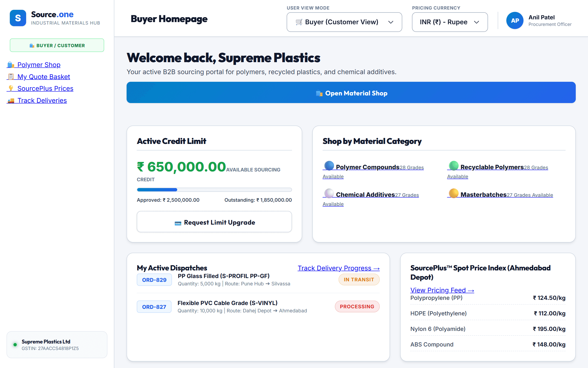Open the View Pricing Feed link
This screenshot has height=368, width=588.
[x=442, y=290]
